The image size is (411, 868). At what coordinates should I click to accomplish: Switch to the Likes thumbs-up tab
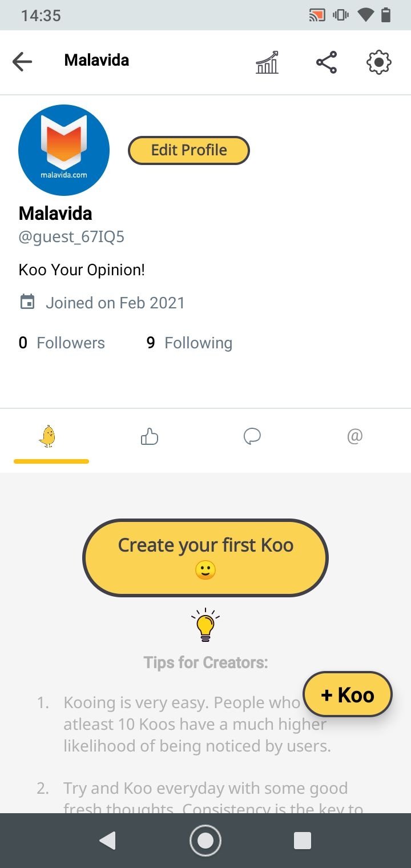(x=150, y=437)
